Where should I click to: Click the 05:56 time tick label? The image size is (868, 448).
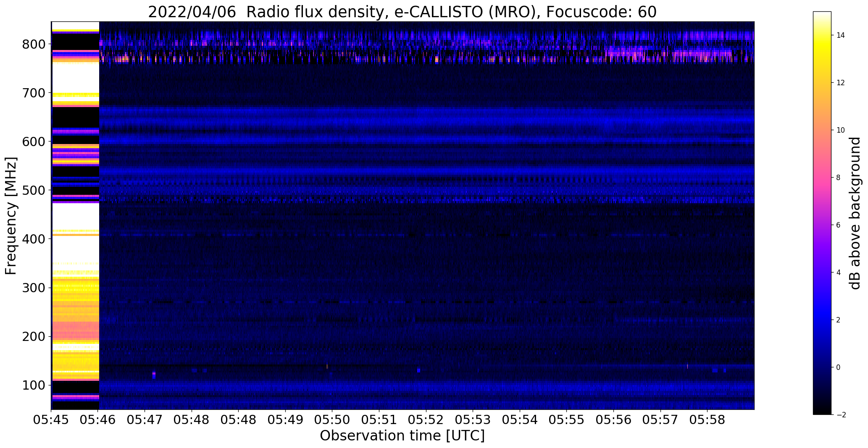(613, 420)
